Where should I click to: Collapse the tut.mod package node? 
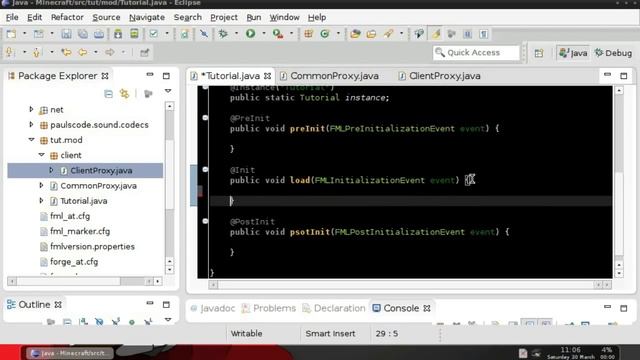click(x=31, y=140)
